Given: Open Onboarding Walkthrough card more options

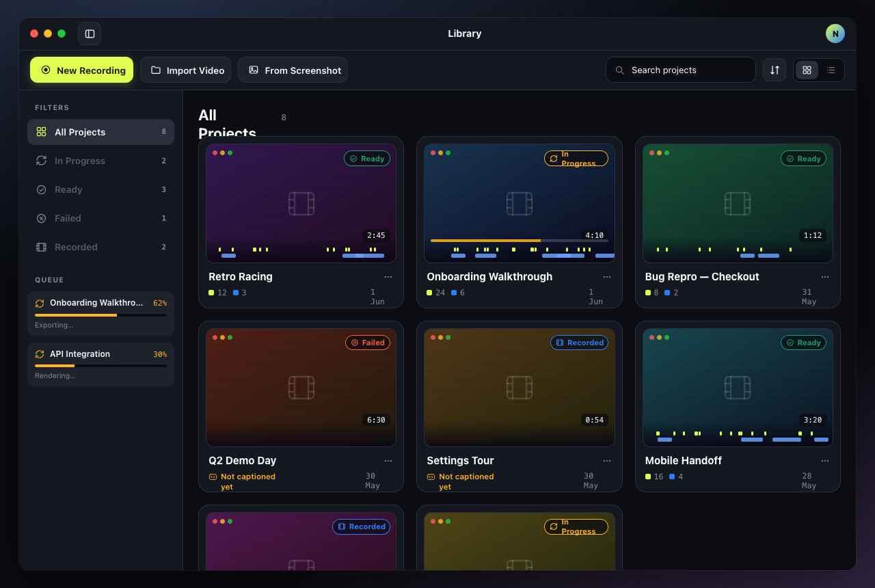Looking at the screenshot, I should tap(607, 277).
